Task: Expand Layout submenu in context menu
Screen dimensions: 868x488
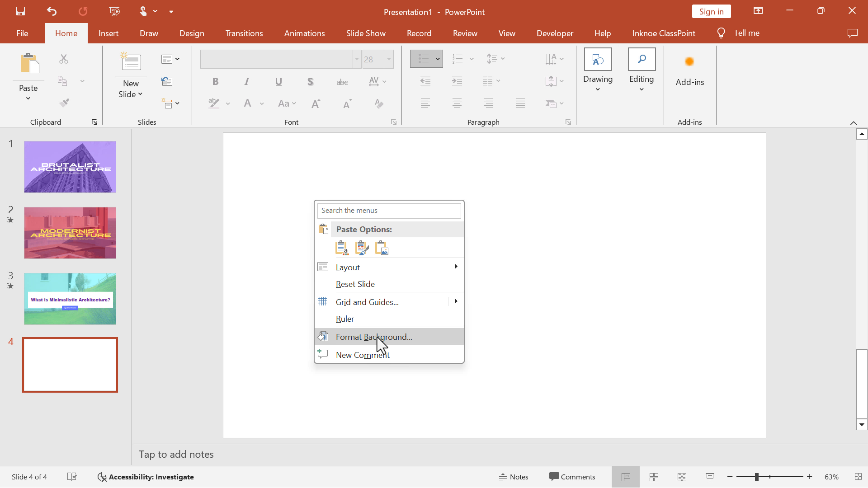Action: click(x=457, y=266)
